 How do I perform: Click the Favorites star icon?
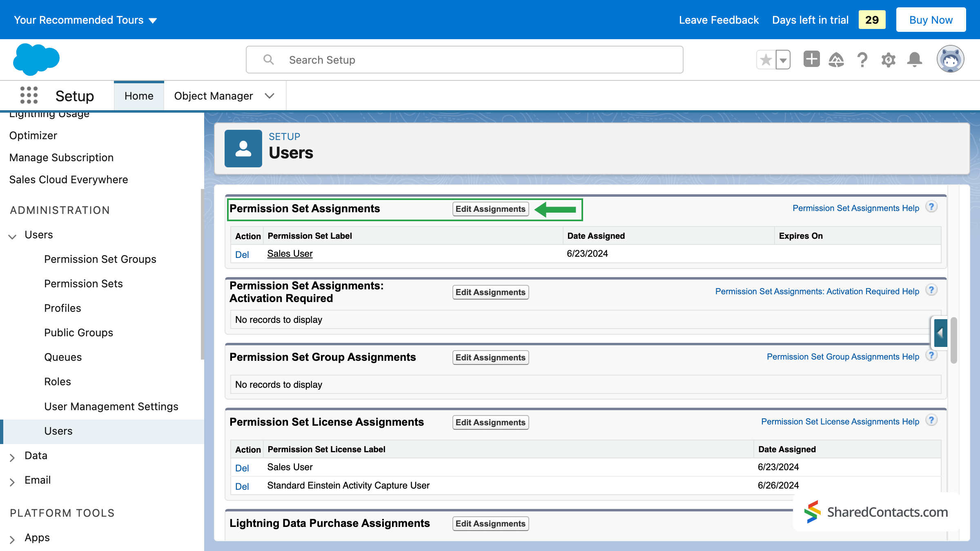pyautogui.click(x=766, y=60)
